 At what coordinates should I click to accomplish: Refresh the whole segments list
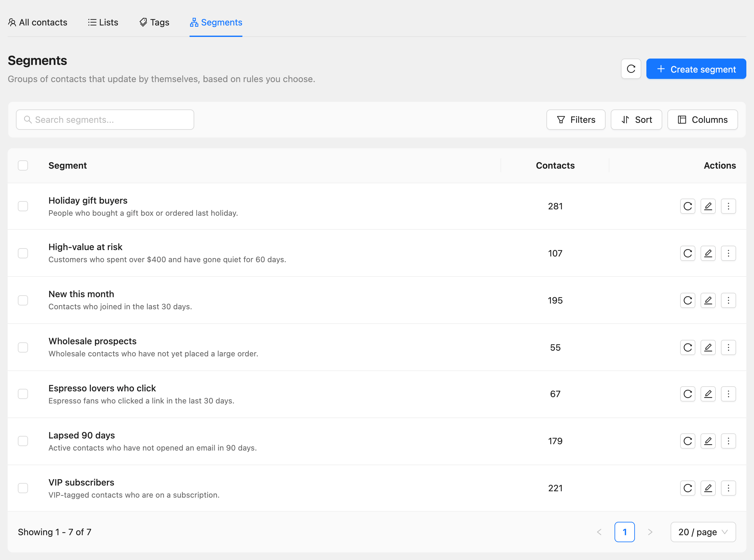tap(630, 69)
